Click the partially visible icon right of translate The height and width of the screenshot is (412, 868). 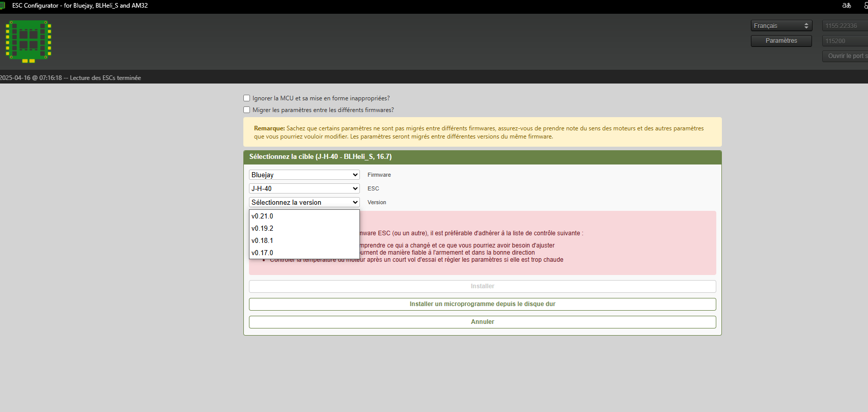click(x=865, y=6)
